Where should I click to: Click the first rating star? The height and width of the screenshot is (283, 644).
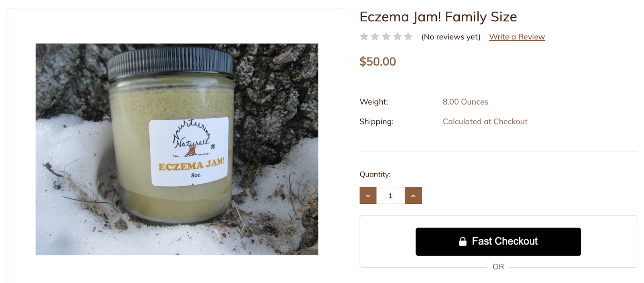[x=364, y=37]
